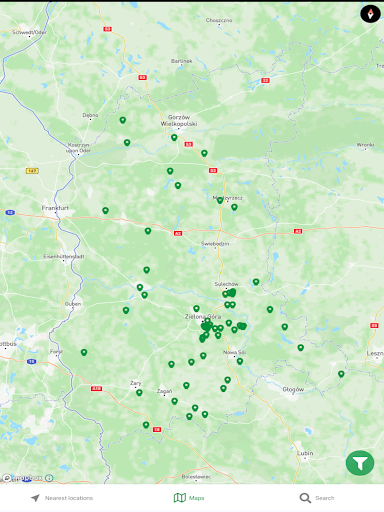Viewport: 384px width, 512px height.
Task: Select the southernmost marker near road 18
Action: (x=146, y=425)
